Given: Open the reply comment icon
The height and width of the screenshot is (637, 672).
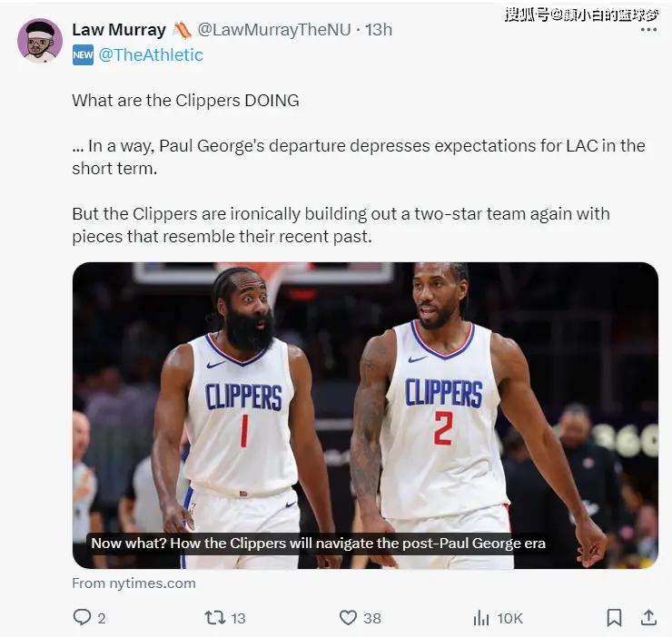Looking at the screenshot, I should (x=82, y=617).
